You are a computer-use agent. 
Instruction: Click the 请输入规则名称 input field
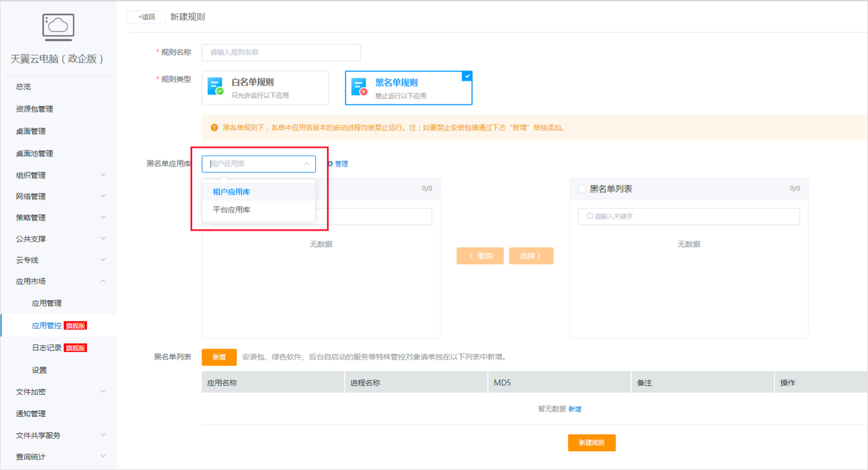(x=281, y=53)
